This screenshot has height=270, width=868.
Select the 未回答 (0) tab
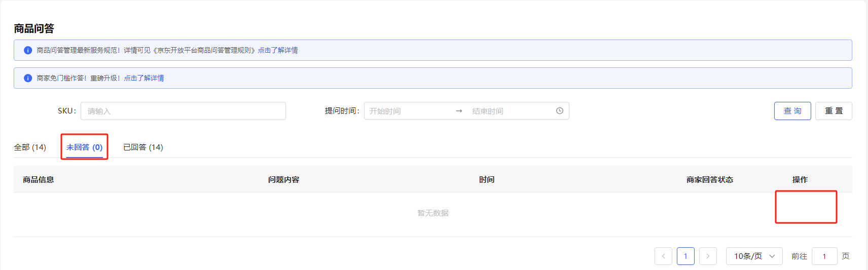pos(84,147)
